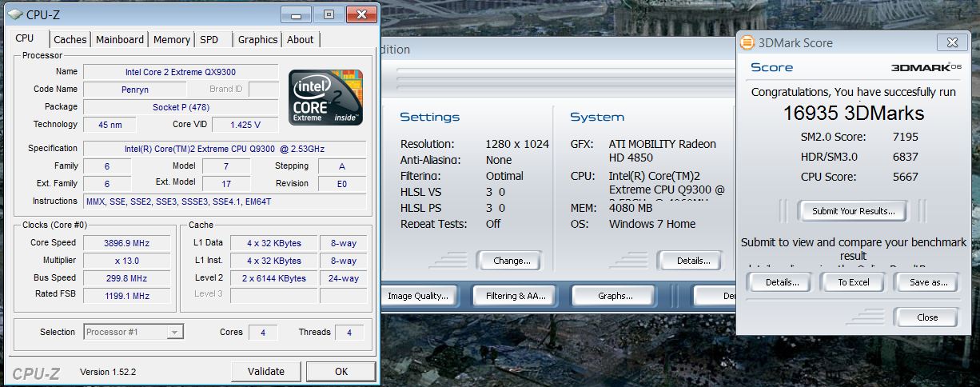This screenshot has height=387, width=980.
Task: Click the Save as... button
Action: point(928,282)
